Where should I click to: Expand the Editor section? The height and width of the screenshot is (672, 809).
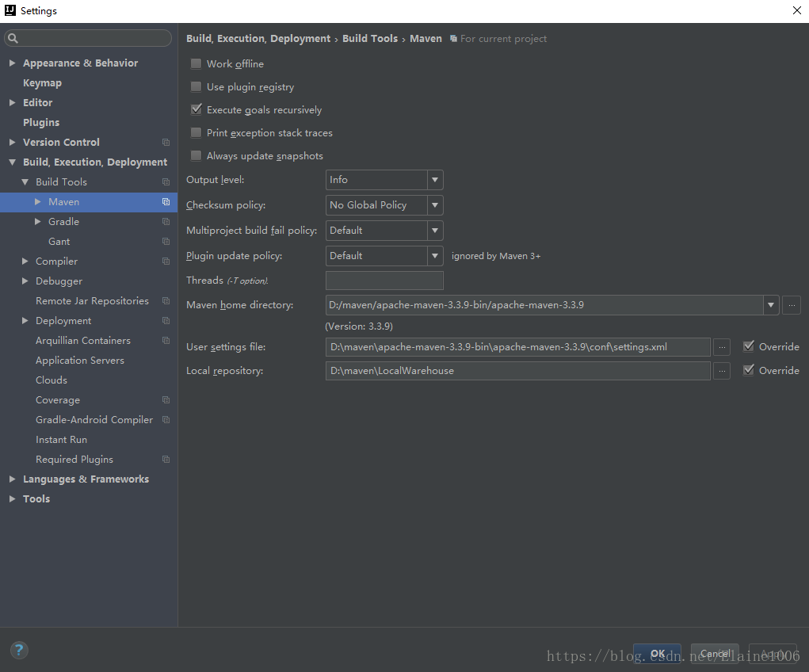(13, 103)
